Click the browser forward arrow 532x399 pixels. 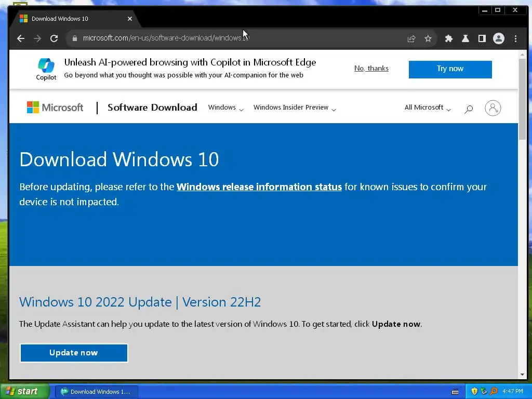click(37, 38)
